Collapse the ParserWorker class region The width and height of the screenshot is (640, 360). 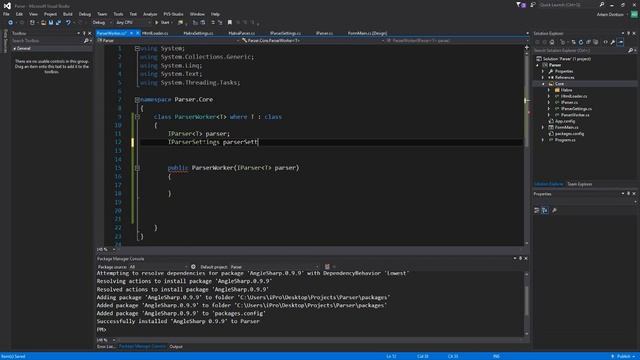click(137, 117)
